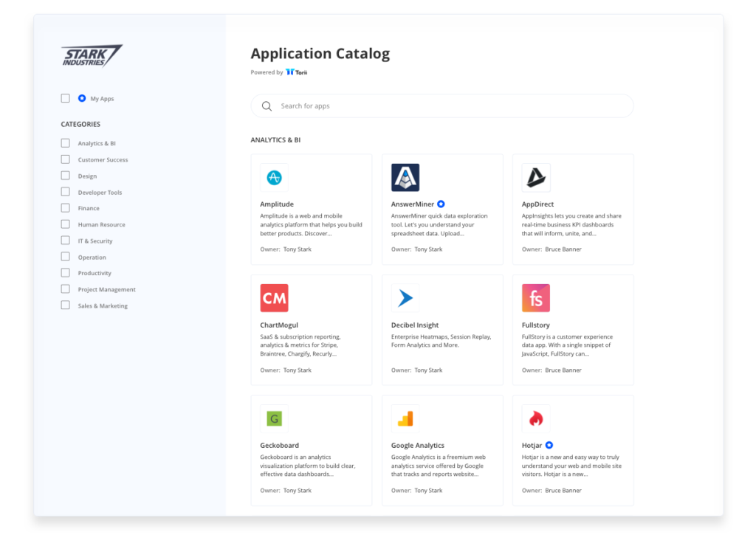Screen dimensions: 756x546
Task: Click the magnifier icon in the search bar
Action: coord(267,106)
